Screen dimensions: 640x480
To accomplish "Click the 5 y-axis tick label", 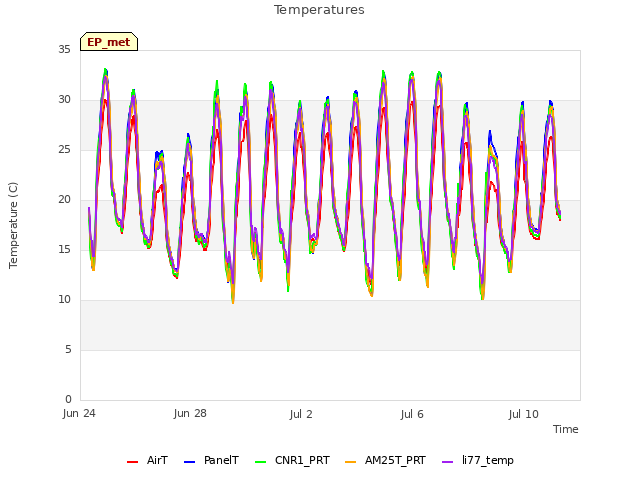I will [68, 349].
